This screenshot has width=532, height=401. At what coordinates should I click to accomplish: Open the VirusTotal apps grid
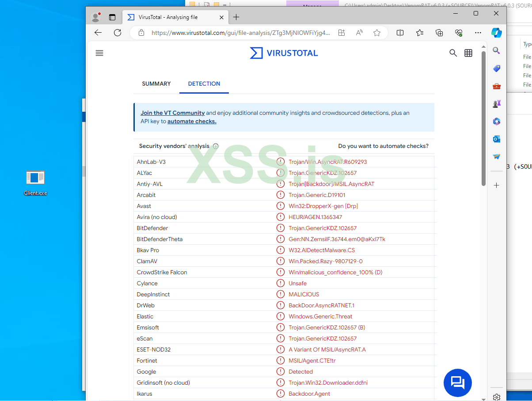coord(468,53)
